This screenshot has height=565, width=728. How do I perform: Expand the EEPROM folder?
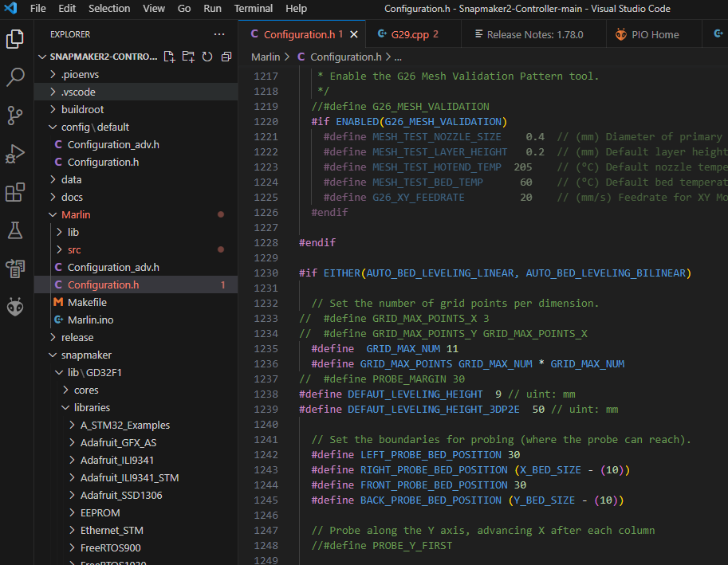[x=136, y=512]
